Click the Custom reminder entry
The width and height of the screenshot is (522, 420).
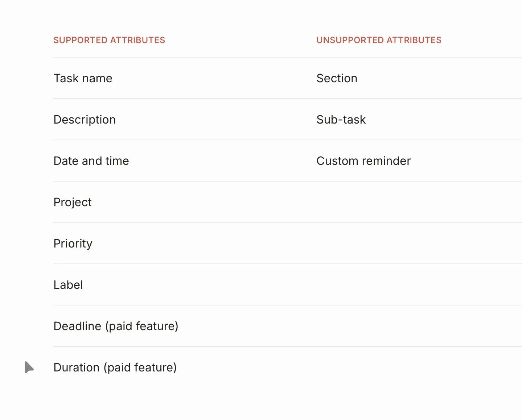(363, 161)
